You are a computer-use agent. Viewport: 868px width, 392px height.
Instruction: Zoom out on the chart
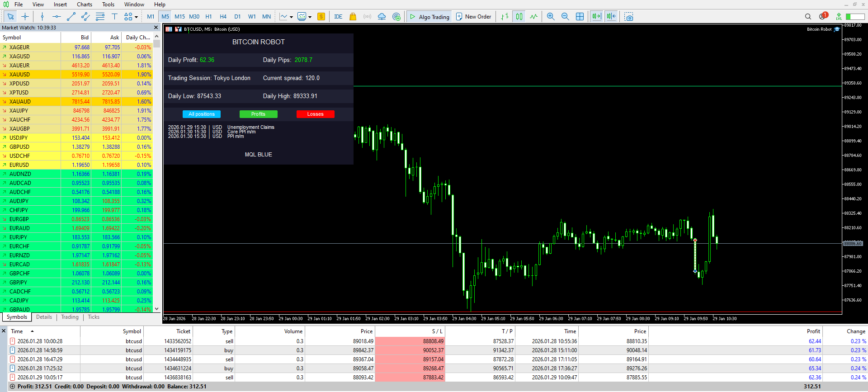pyautogui.click(x=565, y=17)
